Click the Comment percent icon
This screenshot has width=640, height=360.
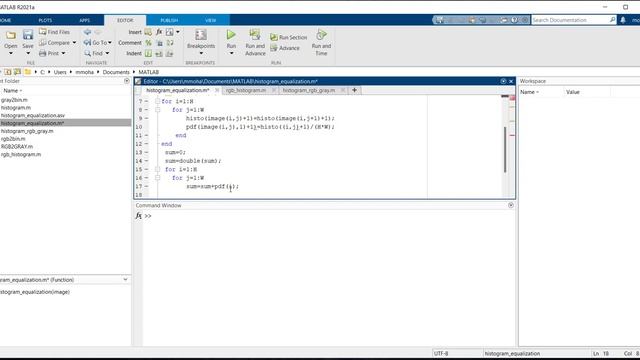coord(148,42)
